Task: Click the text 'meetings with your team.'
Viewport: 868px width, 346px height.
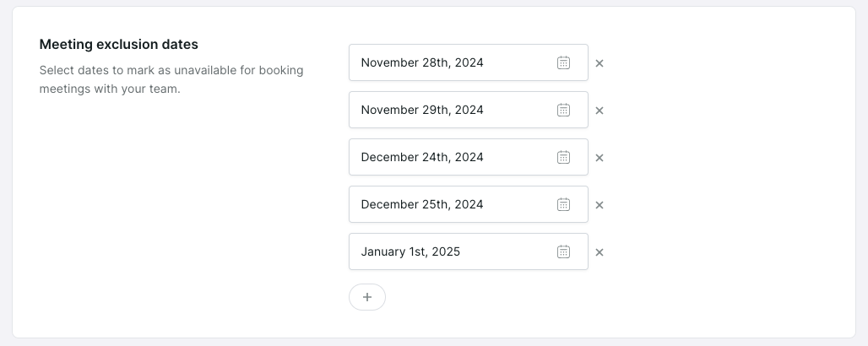Action: pos(110,89)
